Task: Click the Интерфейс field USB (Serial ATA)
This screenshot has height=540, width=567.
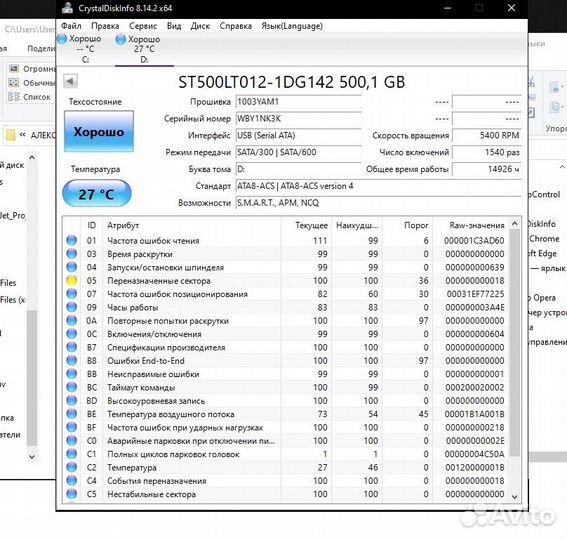Action: (298, 136)
